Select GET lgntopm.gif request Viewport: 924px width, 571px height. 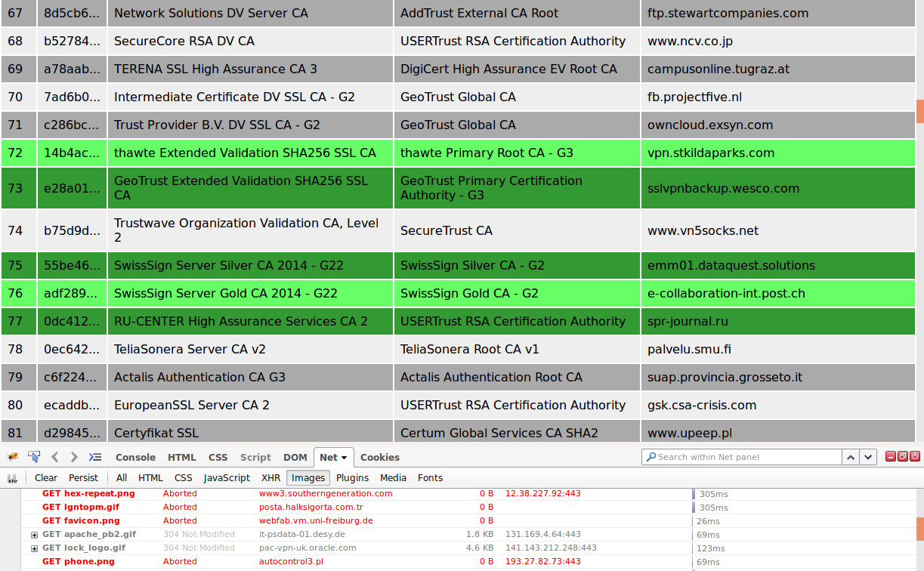pyautogui.click(x=81, y=507)
